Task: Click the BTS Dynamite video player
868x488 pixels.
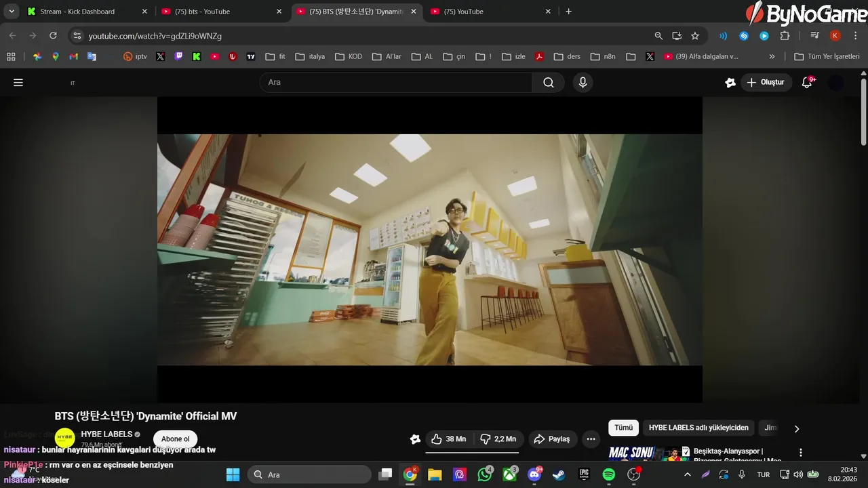Action: click(430, 249)
